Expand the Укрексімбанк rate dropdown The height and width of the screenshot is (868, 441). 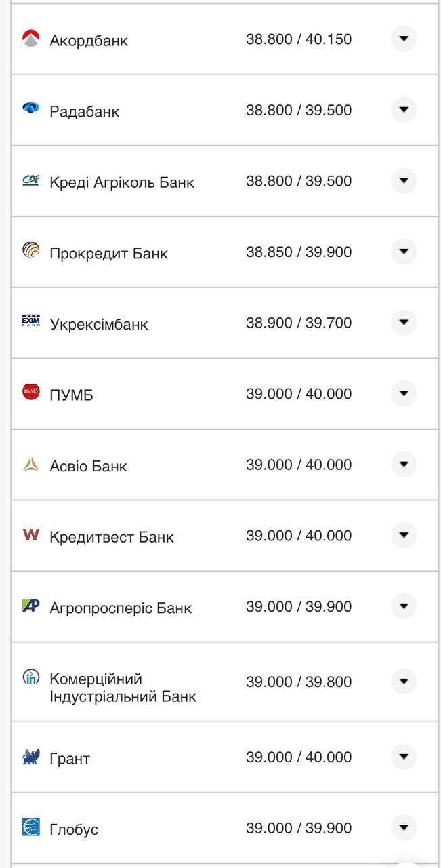pos(404,323)
